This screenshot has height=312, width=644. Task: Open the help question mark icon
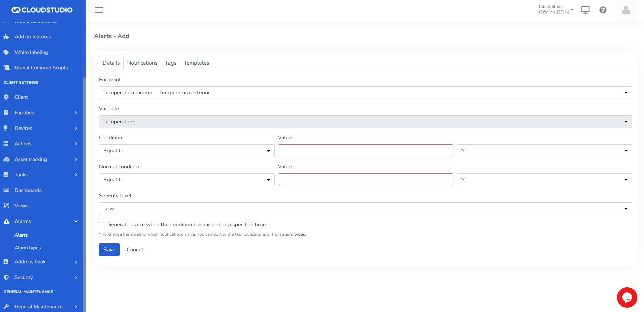pos(603,10)
